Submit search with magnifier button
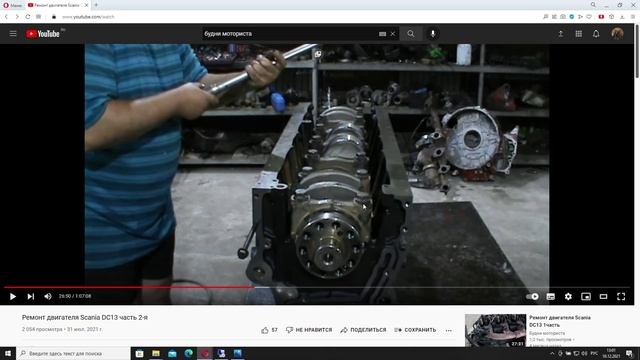The width and height of the screenshot is (640, 360). pyautogui.click(x=411, y=34)
